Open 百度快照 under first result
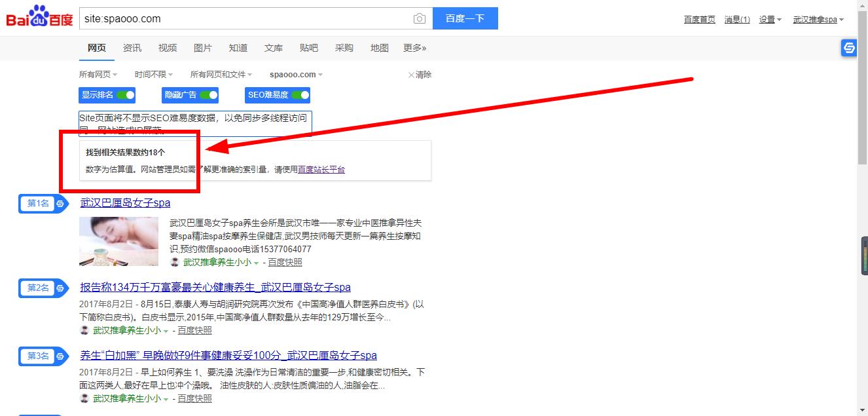The height and width of the screenshot is (416, 868). 285,262
